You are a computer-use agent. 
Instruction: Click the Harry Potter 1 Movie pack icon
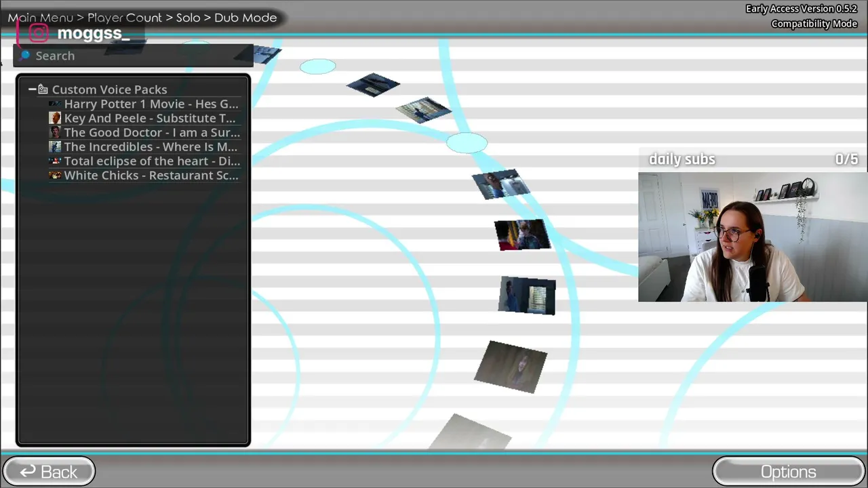pos(55,104)
